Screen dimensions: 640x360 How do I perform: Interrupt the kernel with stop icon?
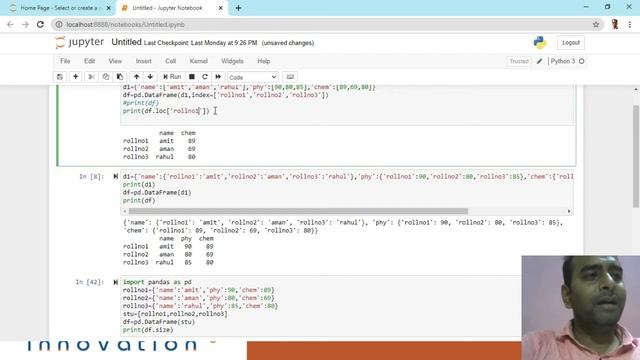pos(191,77)
